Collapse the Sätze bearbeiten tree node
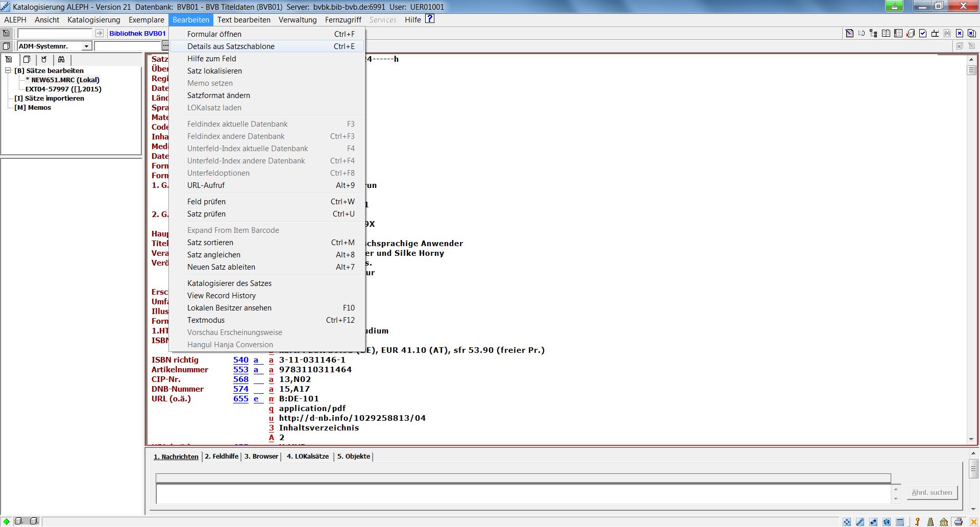The width and height of the screenshot is (980, 527). coord(8,70)
